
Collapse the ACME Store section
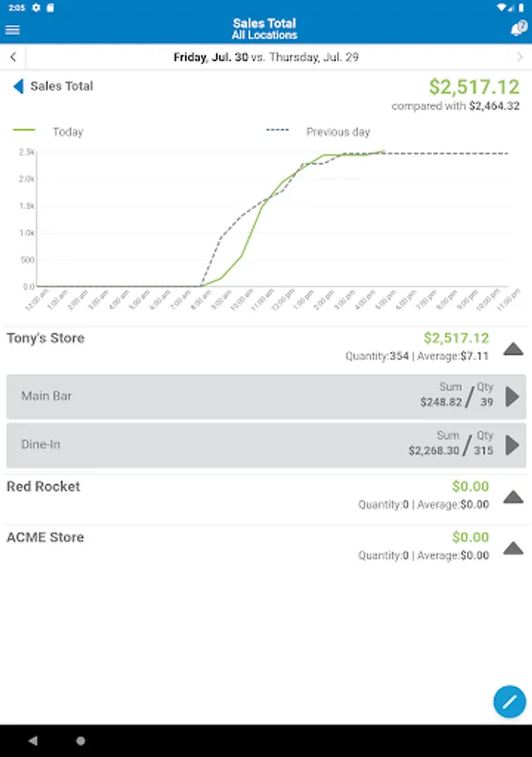(x=513, y=548)
